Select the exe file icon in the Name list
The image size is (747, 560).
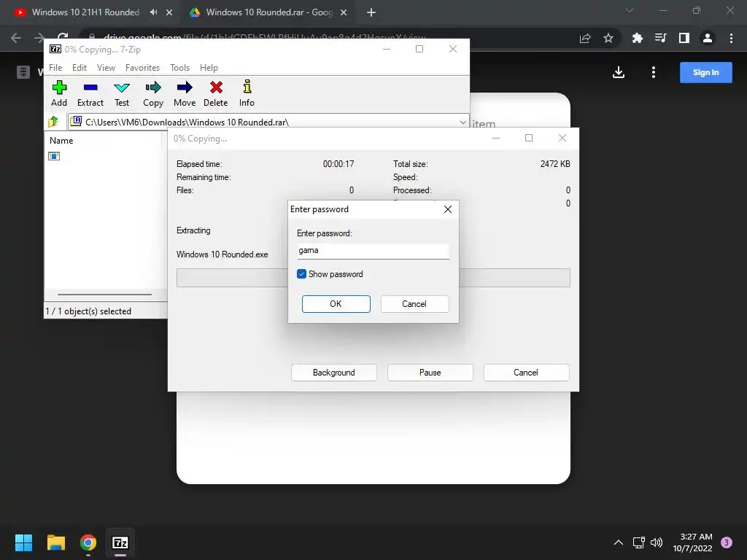click(54, 156)
